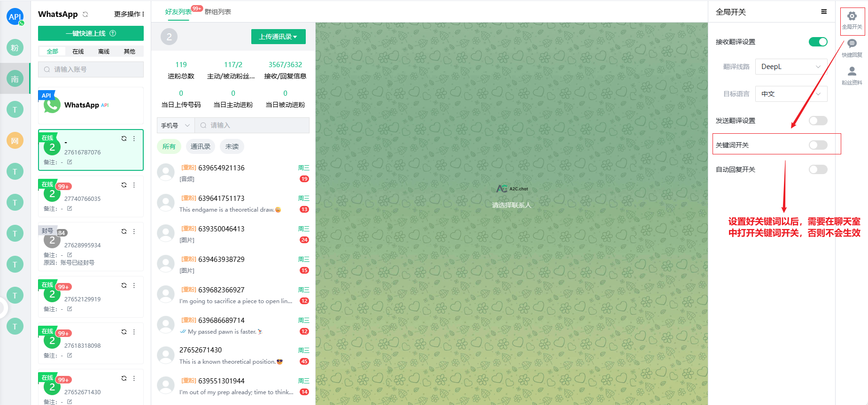Click refresh icon on account 27616787076
Screen dimensions: 868x405
pos(124,138)
